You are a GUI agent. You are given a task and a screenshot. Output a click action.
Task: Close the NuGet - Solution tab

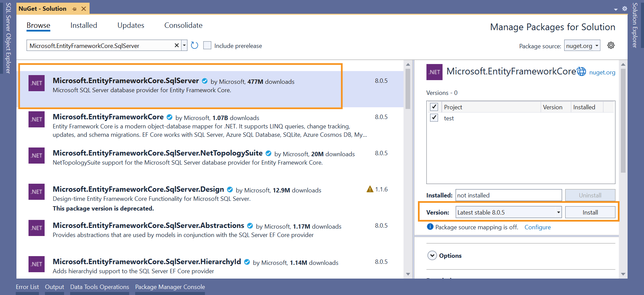(84, 9)
